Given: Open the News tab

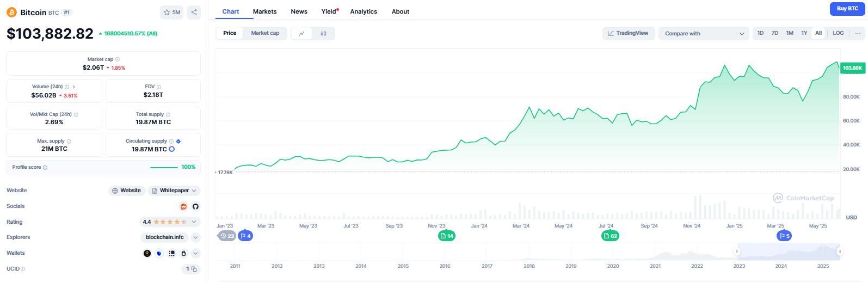Looking at the screenshot, I should [x=299, y=11].
